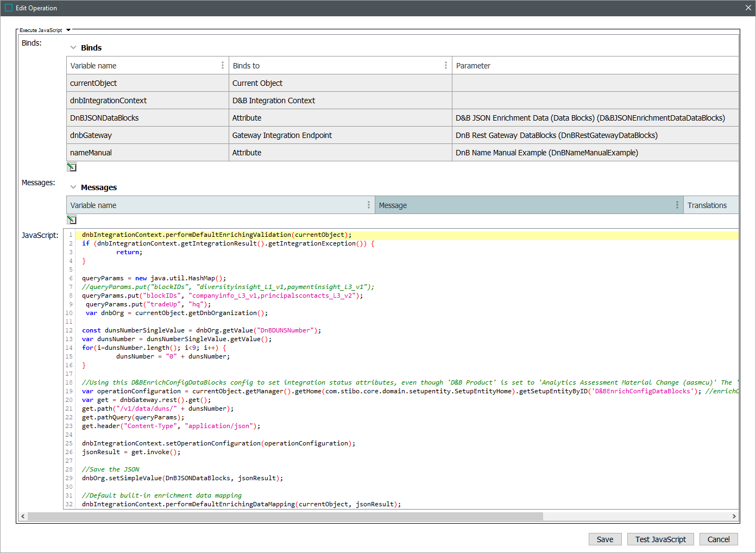Open Binds to column options menu
This screenshot has height=553, width=756.
(x=445, y=66)
